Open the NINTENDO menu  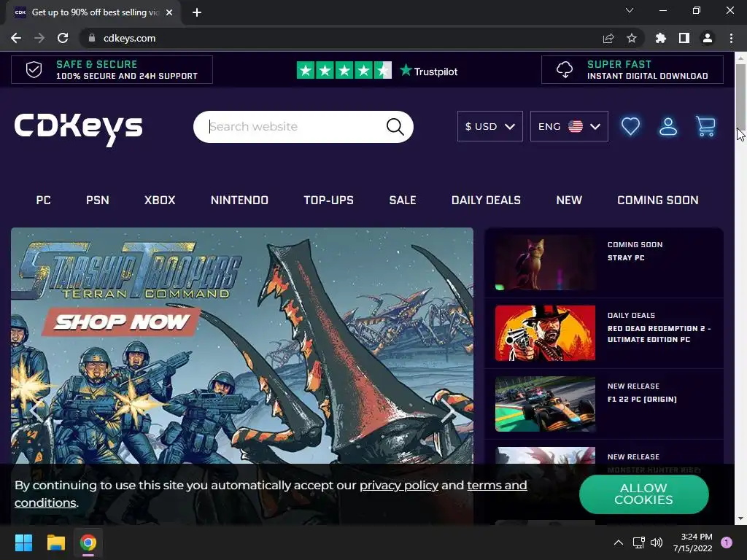pos(239,200)
